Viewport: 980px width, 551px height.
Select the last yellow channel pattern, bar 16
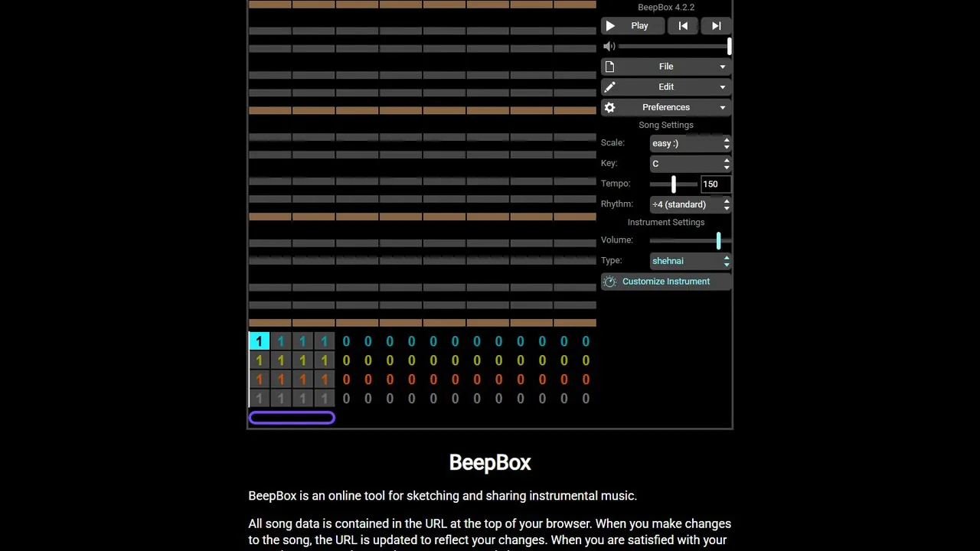(x=586, y=360)
